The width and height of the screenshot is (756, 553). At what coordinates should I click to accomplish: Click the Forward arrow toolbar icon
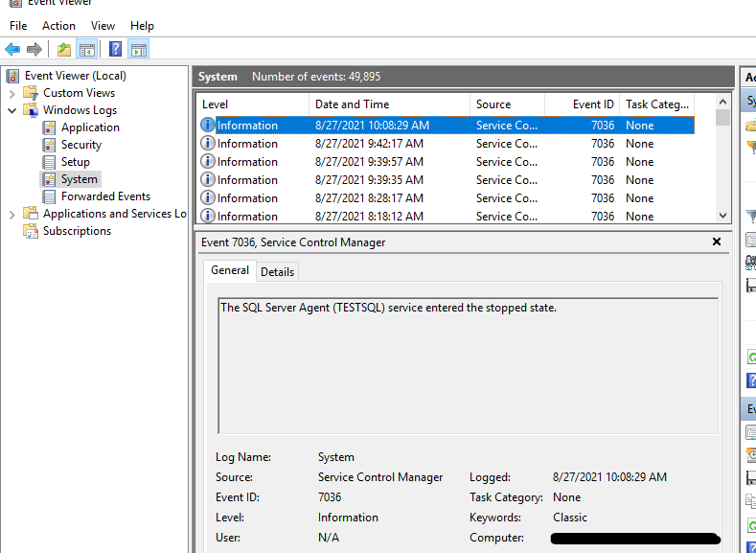coord(34,49)
